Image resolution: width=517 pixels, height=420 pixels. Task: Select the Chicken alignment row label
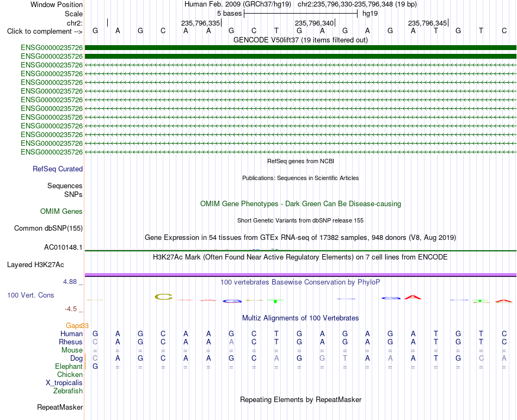[x=70, y=374]
